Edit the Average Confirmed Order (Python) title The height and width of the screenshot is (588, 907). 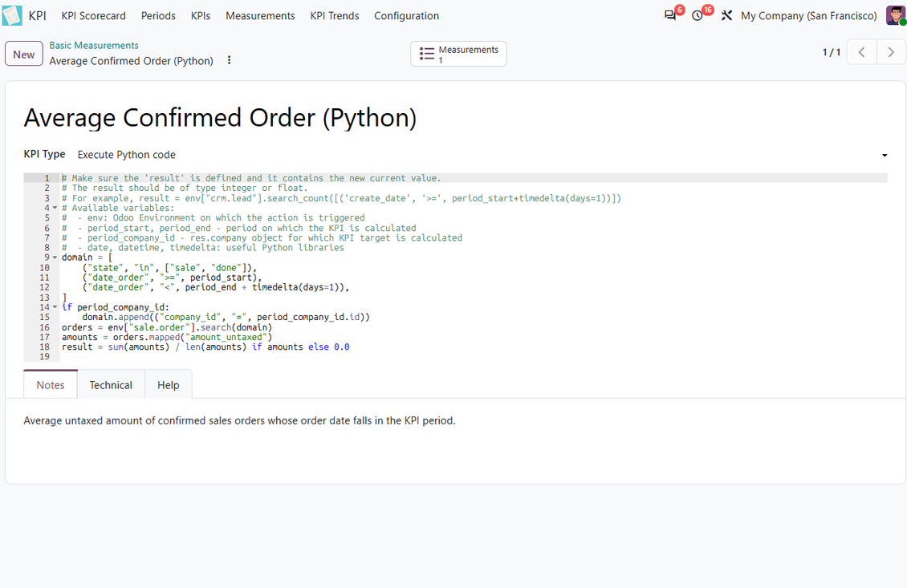coord(220,118)
